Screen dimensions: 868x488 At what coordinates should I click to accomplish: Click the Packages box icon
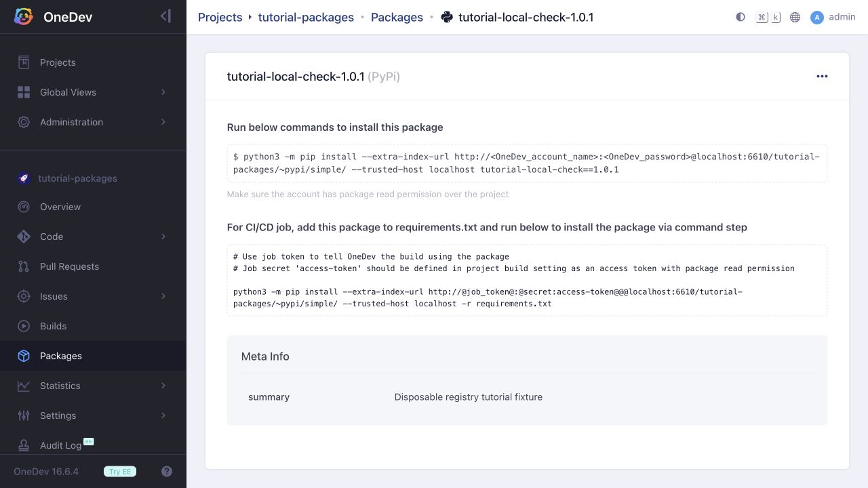click(24, 356)
